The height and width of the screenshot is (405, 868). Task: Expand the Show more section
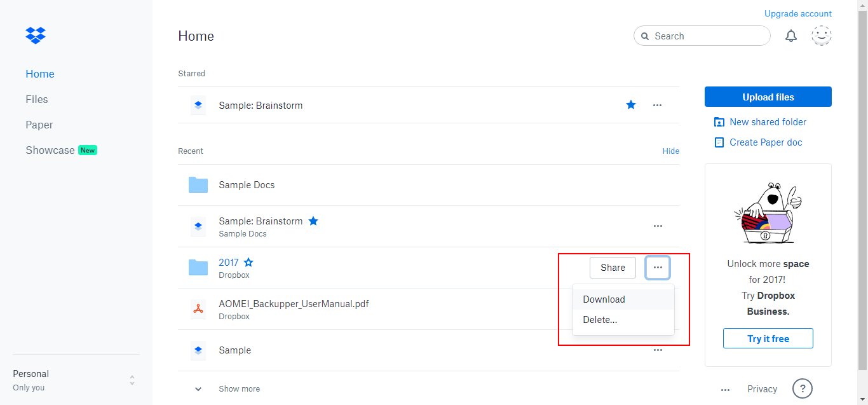[x=239, y=388]
